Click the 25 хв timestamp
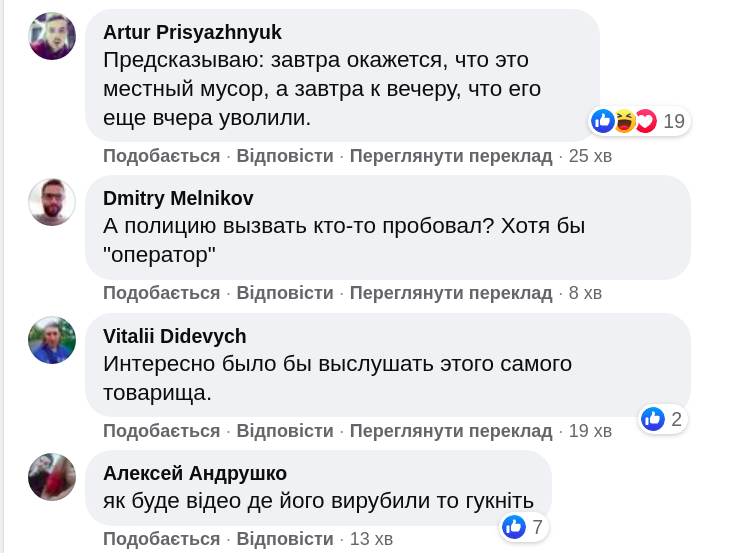Image resolution: width=746 pixels, height=553 pixels. [590, 156]
